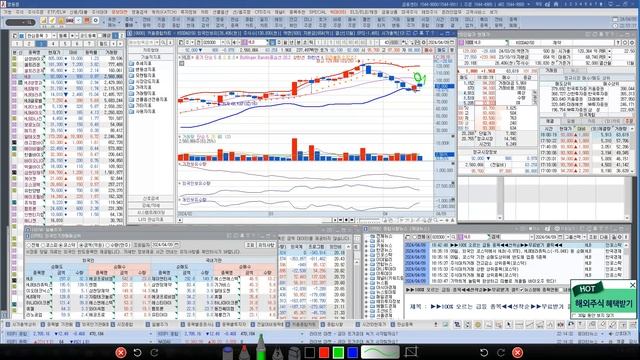Click the left undo arrow in the drawing bar

click(137, 352)
